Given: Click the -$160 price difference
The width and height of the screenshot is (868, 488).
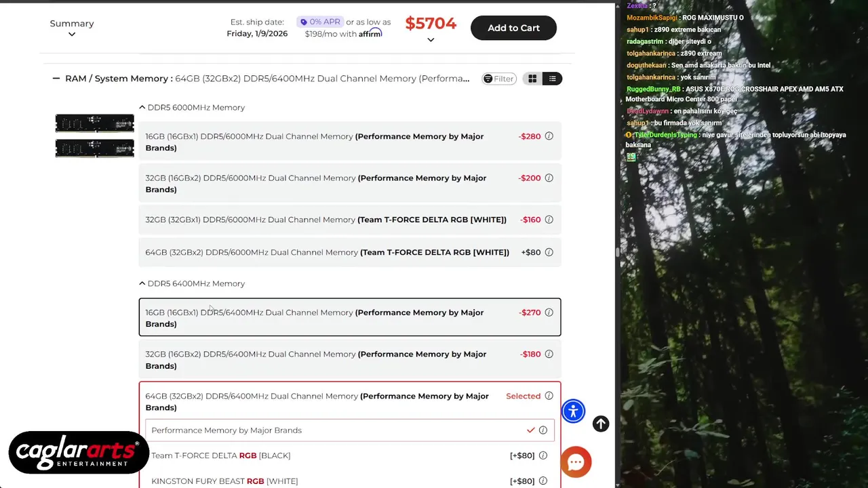Looking at the screenshot, I should pyautogui.click(x=531, y=220).
